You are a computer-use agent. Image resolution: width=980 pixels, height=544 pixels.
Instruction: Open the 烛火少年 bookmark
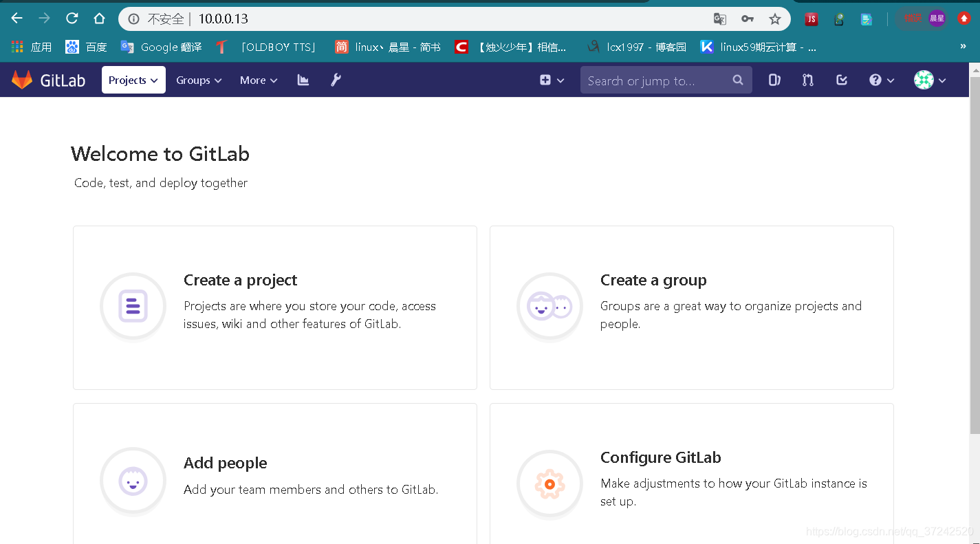512,47
